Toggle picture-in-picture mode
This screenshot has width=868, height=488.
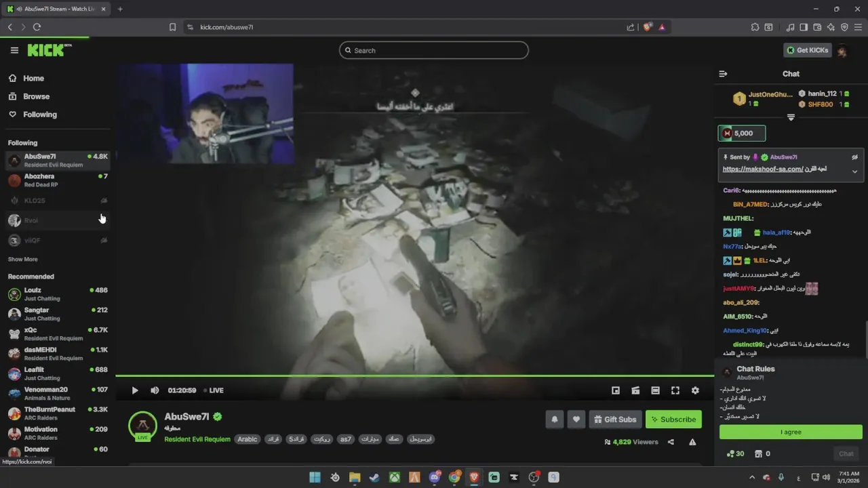pyautogui.click(x=616, y=390)
